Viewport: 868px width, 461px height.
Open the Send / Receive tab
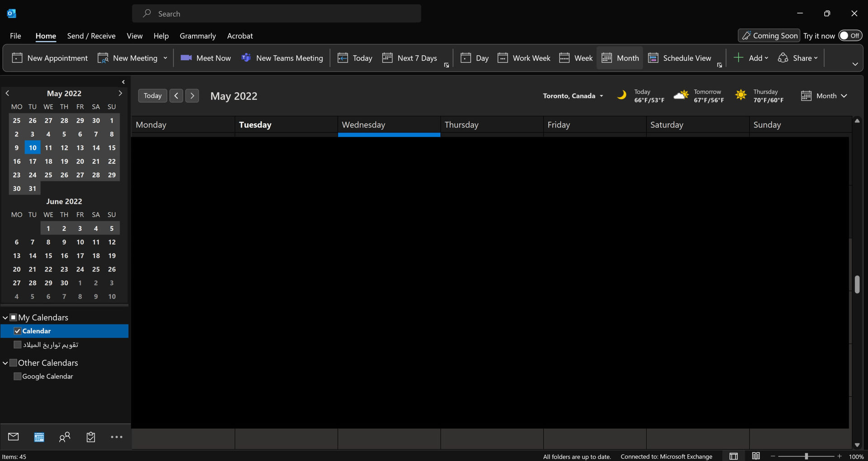(91, 36)
